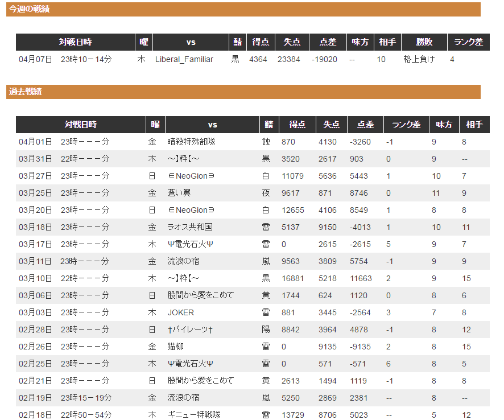Viewport: 504px width, 420px height.
Task: Select the 04月07日 23時10－14分 date cell
Action: click(x=65, y=59)
